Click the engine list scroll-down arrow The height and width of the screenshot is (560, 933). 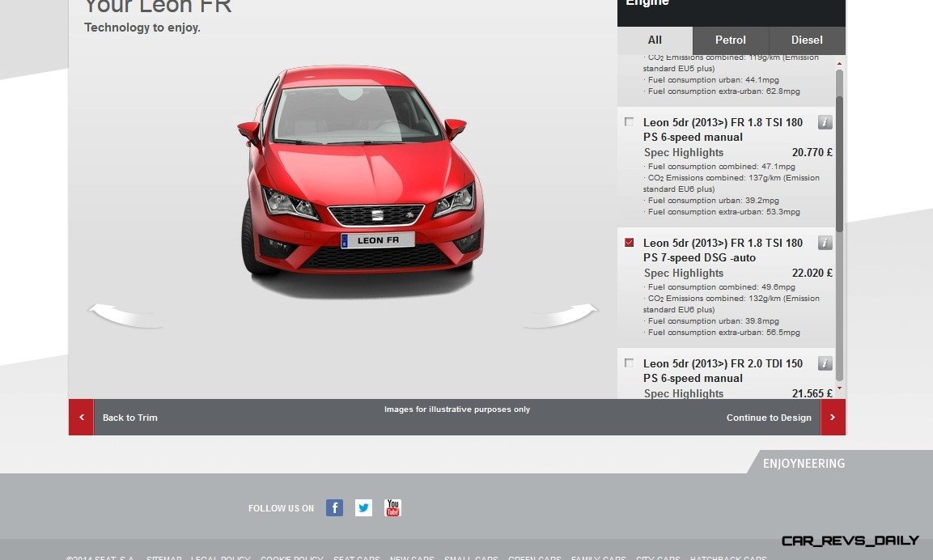(x=840, y=388)
